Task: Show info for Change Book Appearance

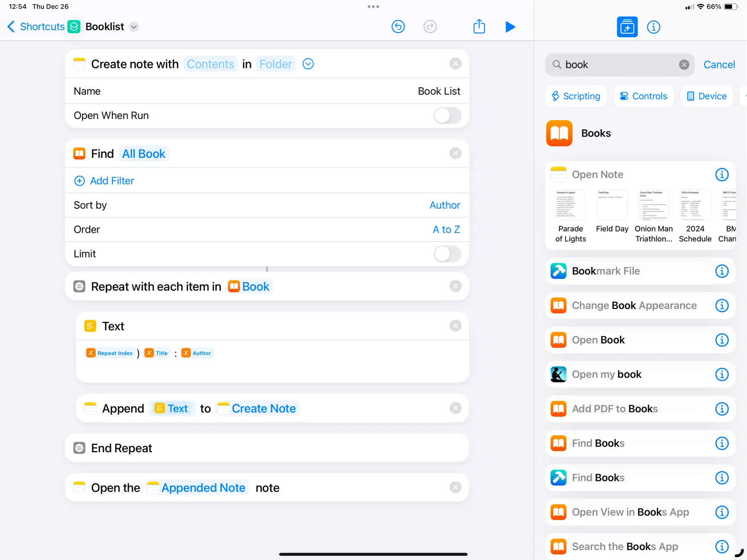Action: click(x=722, y=306)
